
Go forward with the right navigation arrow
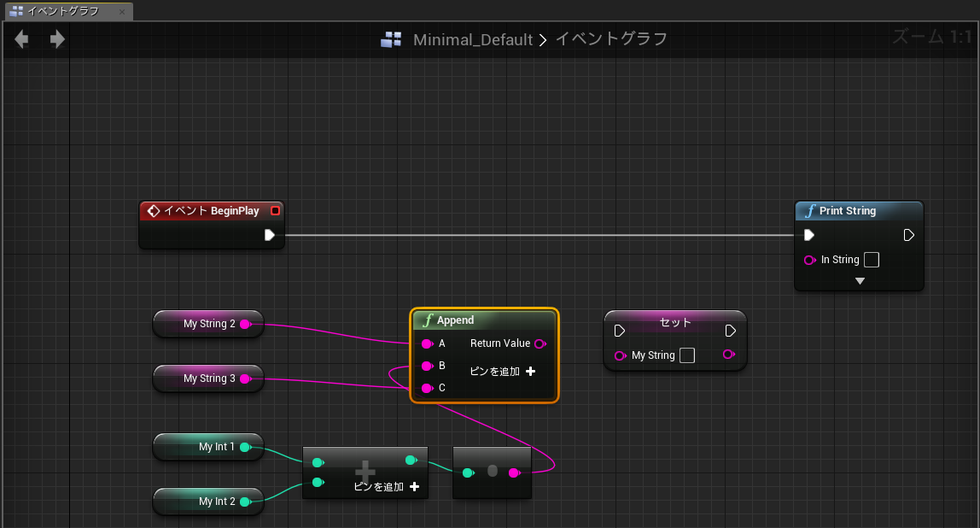tap(57, 39)
